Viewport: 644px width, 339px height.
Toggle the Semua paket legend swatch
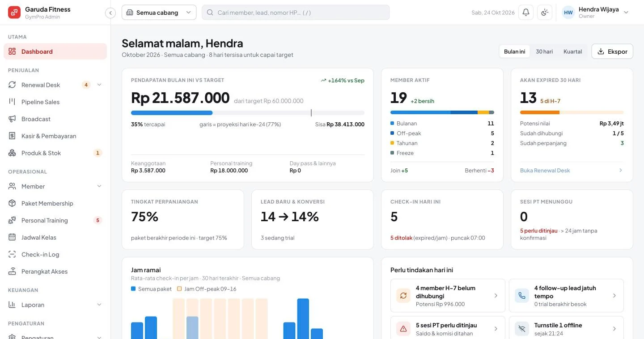tap(133, 289)
